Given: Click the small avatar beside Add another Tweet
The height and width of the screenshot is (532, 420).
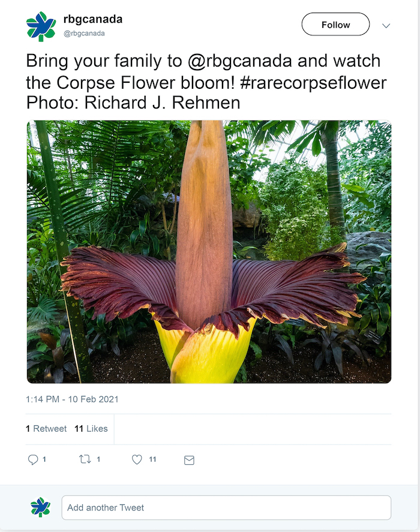Looking at the screenshot, I should coord(41,507).
